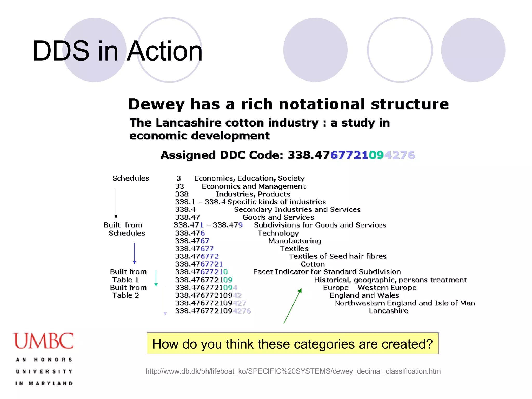Select the 'Built from Table 1' label
532x399 pixels.
pos(128,276)
